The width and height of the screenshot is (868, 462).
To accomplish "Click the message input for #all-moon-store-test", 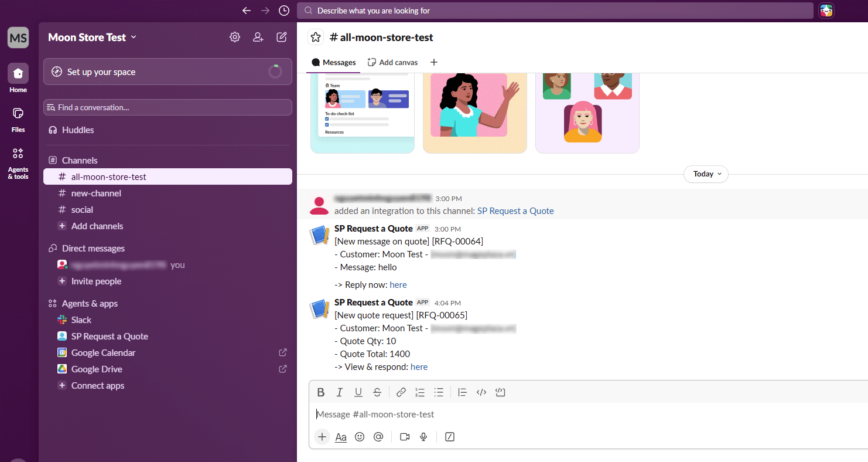I will pyautogui.click(x=589, y=415).
